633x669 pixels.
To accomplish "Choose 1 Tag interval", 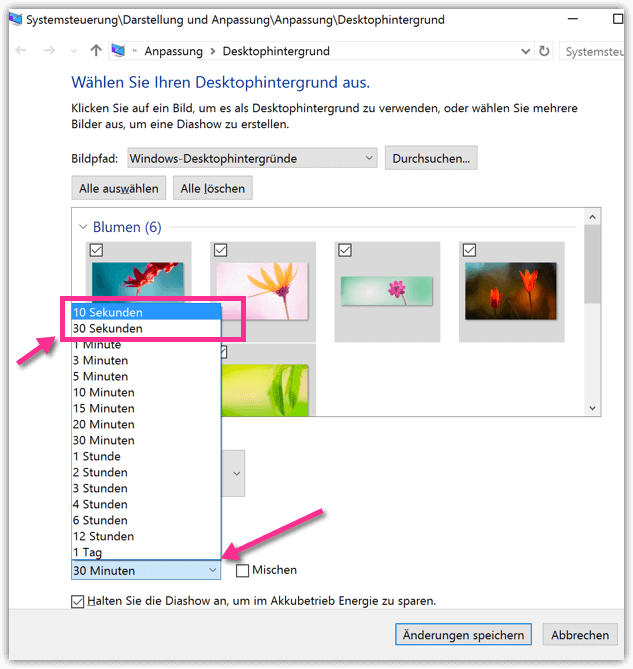I will point(146,552).
